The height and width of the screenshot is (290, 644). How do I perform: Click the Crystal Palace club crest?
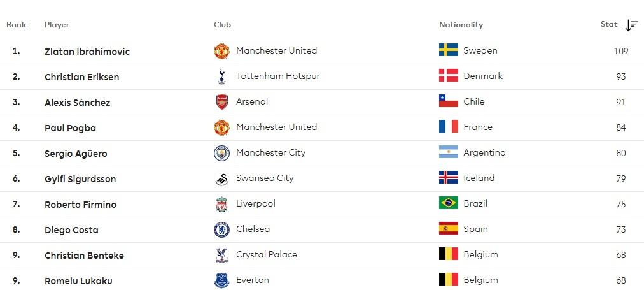221,255
